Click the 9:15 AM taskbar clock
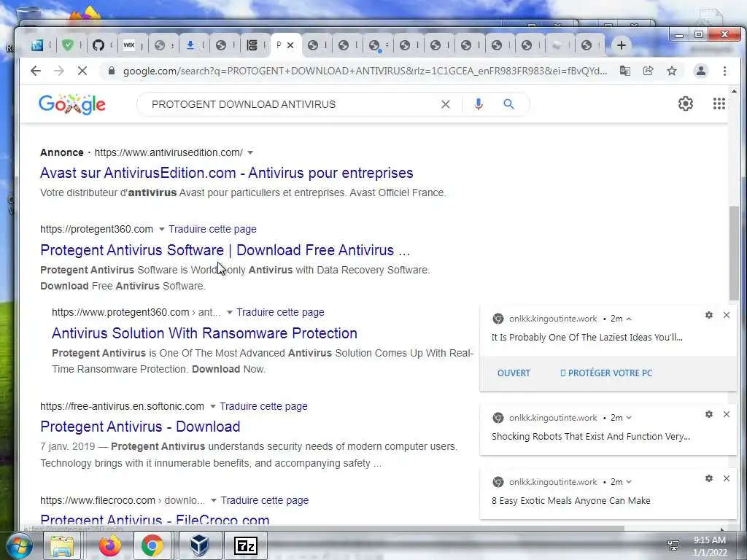 [x=709, y=540]
